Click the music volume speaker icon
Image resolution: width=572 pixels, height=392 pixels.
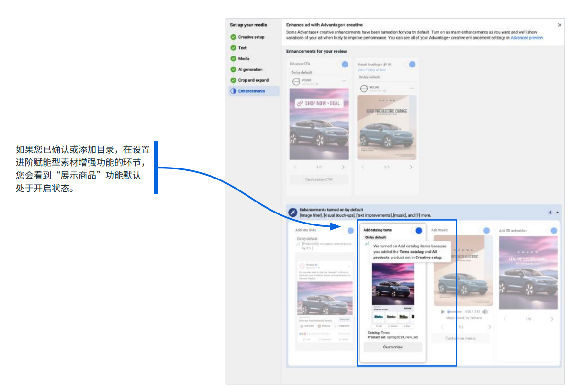pos(485,312)
